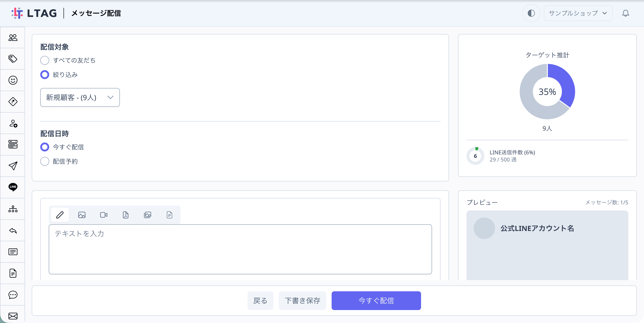The image size is (644, 323).
Task: Select the video message type icon
Action: [104, 215]
